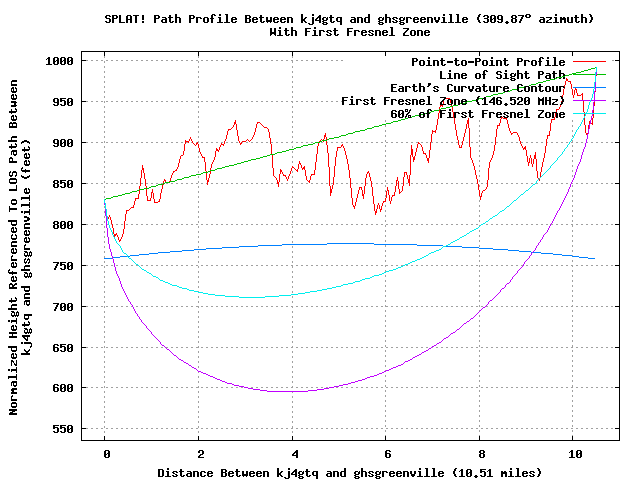Click the x-axis tick label 6
The height and width of the screenshot is (480, 640).
(x=386, y=452)
